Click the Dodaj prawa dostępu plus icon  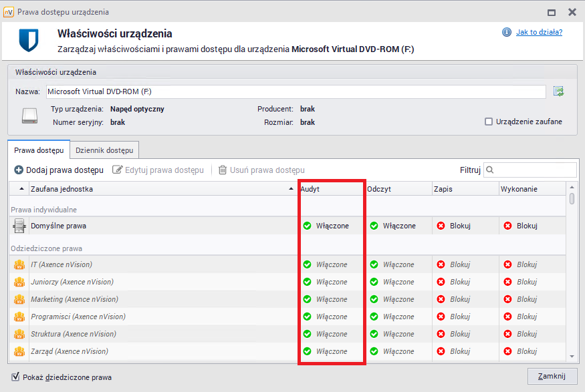(19, 170)
